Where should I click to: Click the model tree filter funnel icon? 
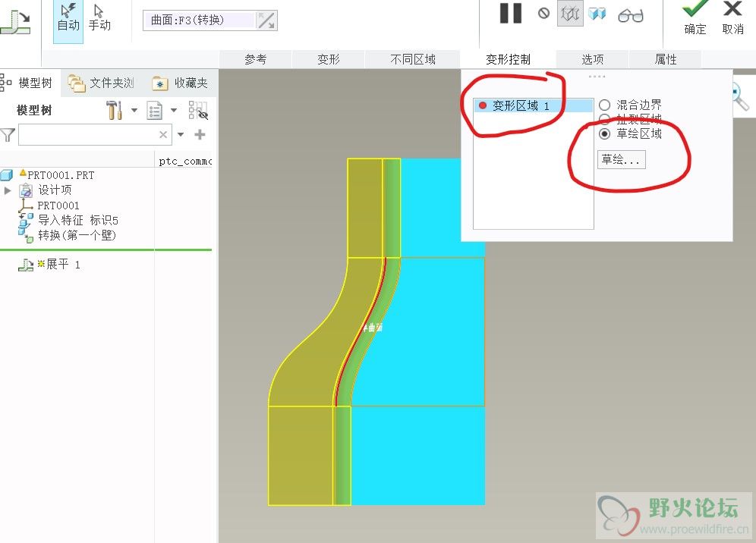coord(8,135)
